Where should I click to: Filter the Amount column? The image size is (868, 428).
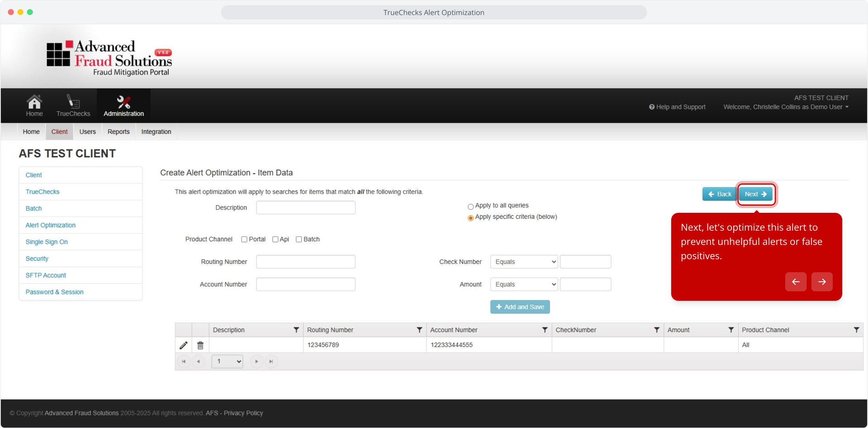(731, 330)
